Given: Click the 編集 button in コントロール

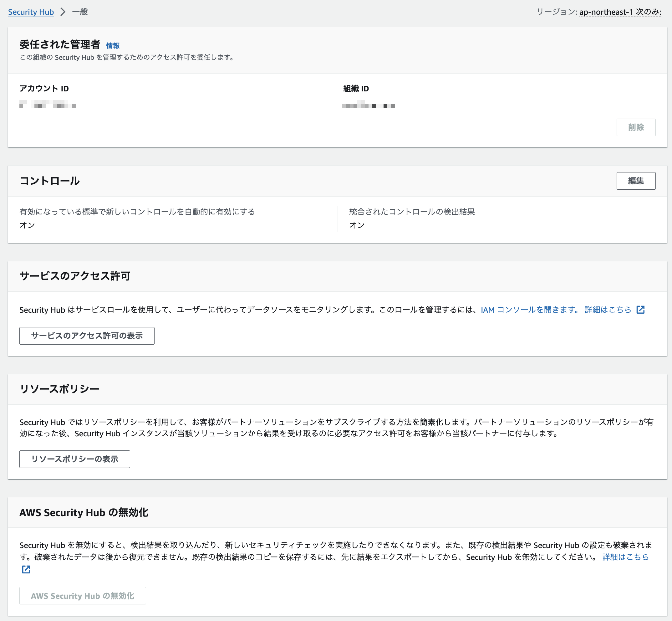Looking at the screenshot, I should 636,181.
